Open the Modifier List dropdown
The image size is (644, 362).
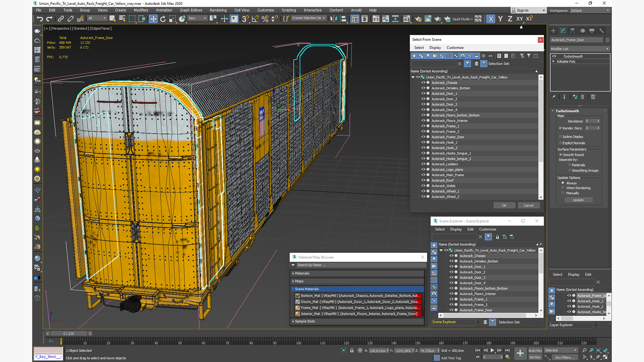click(580, 49)
